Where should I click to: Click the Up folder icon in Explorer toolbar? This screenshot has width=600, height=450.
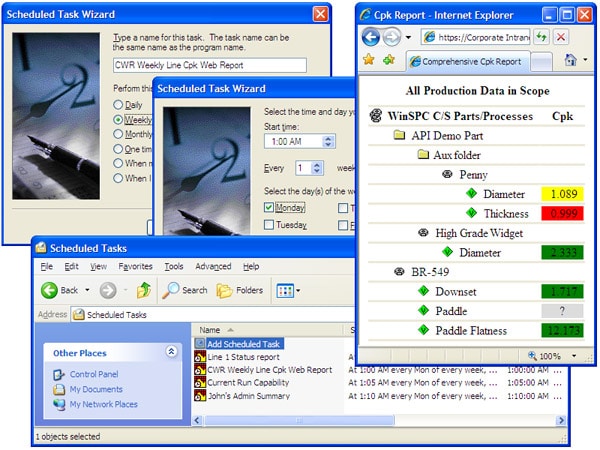tap(144, 290)
